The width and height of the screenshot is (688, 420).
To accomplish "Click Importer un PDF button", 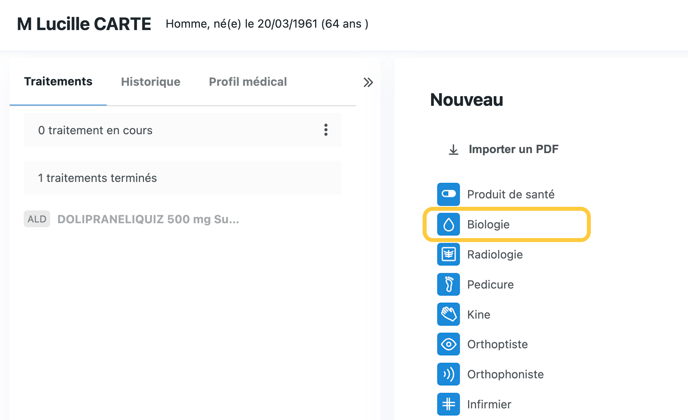I will point(513,150).
